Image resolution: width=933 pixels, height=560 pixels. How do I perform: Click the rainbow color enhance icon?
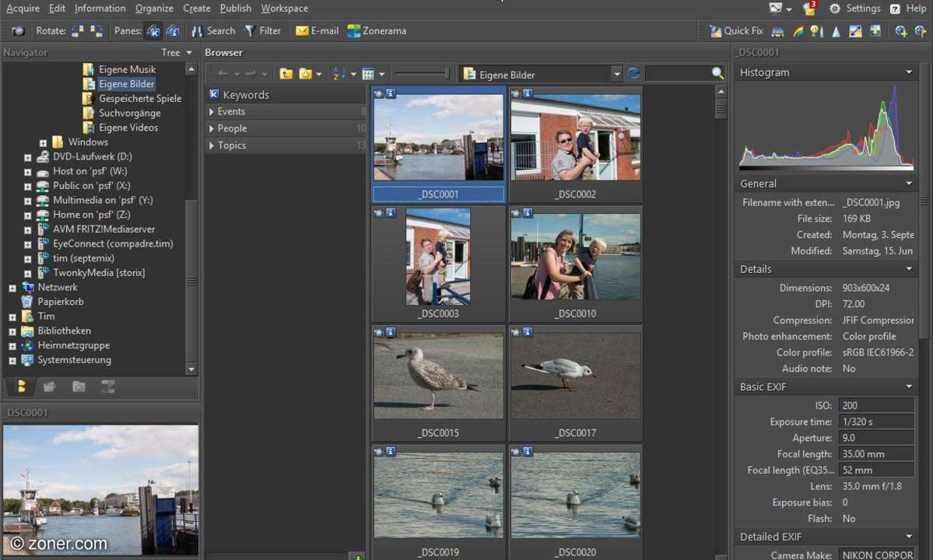(798, 31)
